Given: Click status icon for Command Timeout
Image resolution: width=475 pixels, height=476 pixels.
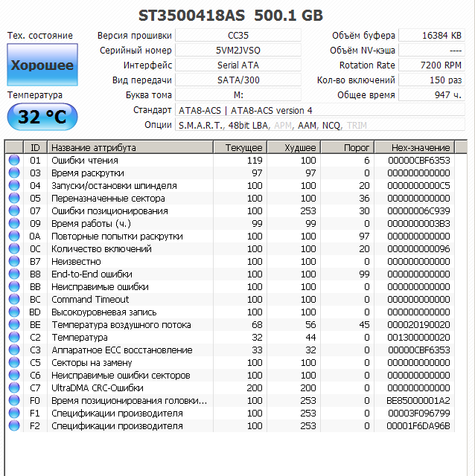Looking at the screenshot, I should pyautogui.click(x=14, y=299).
